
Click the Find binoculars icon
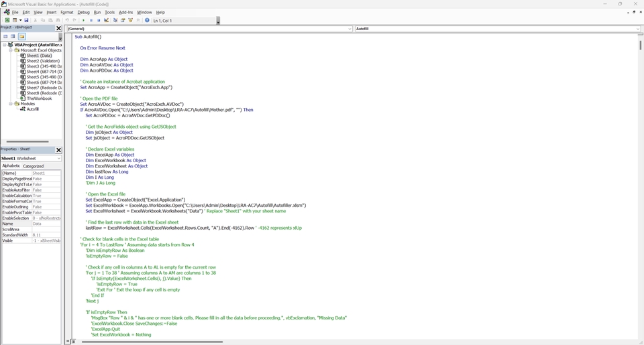point(58,20)
